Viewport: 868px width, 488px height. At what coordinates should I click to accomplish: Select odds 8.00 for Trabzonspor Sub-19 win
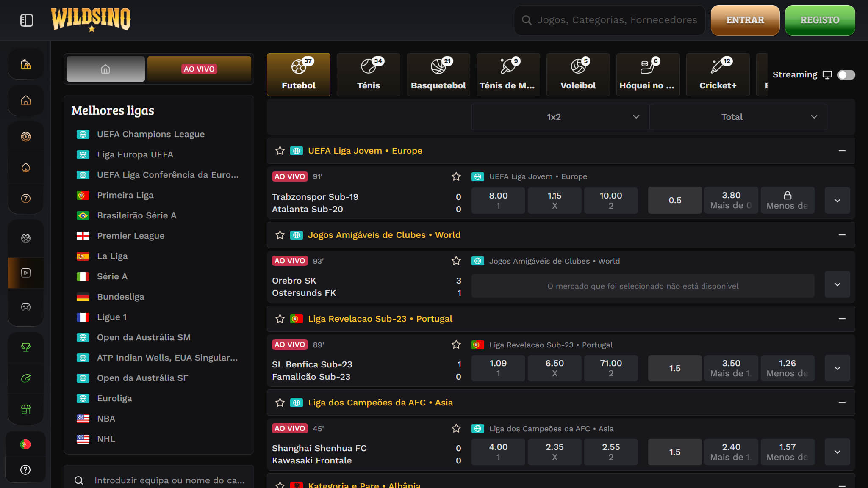click(x=498, y=200)
